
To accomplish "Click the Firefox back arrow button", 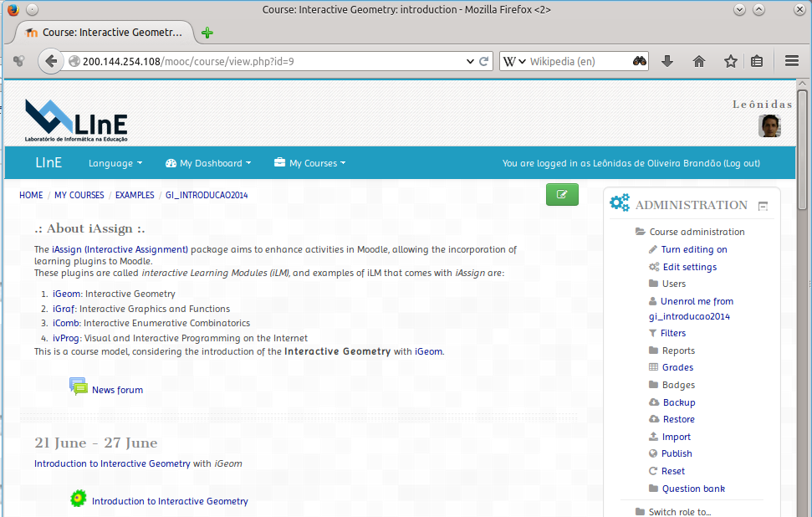I will point(50,61).
